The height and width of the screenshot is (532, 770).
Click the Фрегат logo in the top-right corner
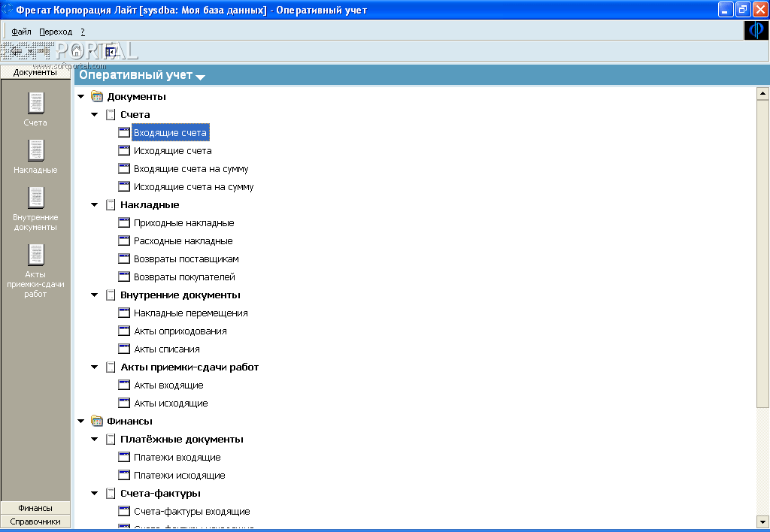point(756,30)
